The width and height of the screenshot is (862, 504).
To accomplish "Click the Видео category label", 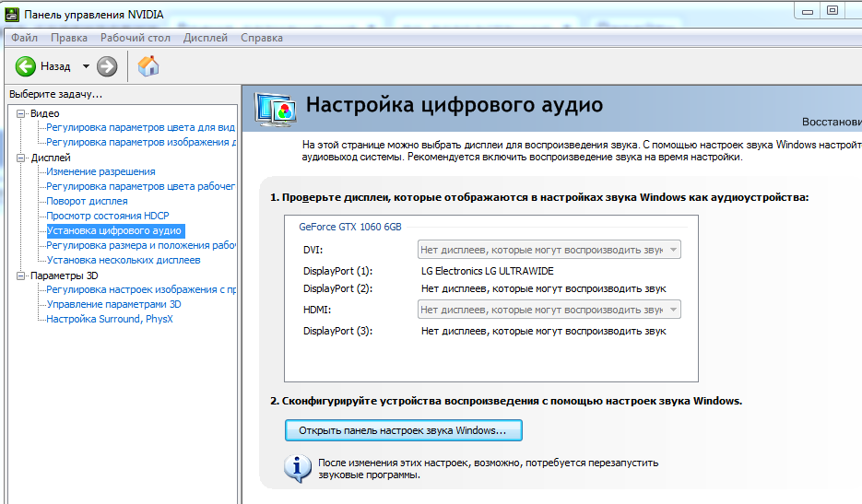I will (44, 113).
